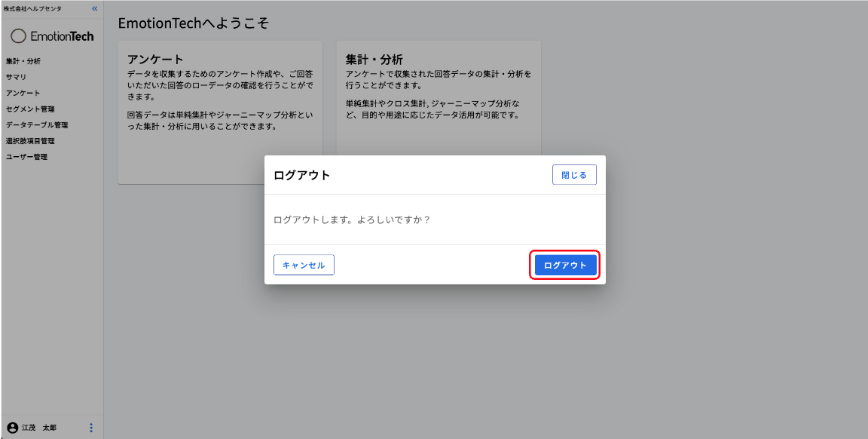
Task: Confirm with the blue ログアウト button
Action: pyautogui.click(x=565, y=265)
